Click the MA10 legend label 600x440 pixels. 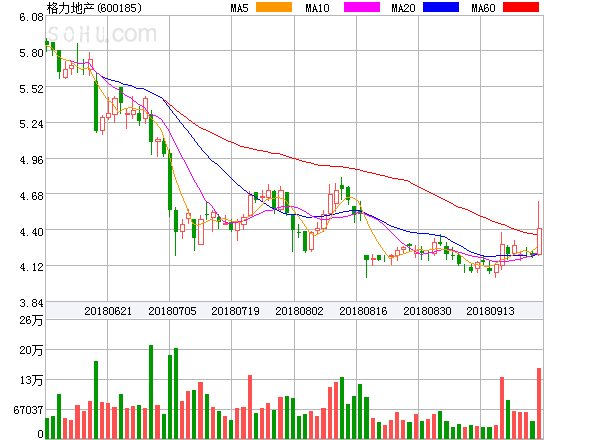tap(317, 8)
